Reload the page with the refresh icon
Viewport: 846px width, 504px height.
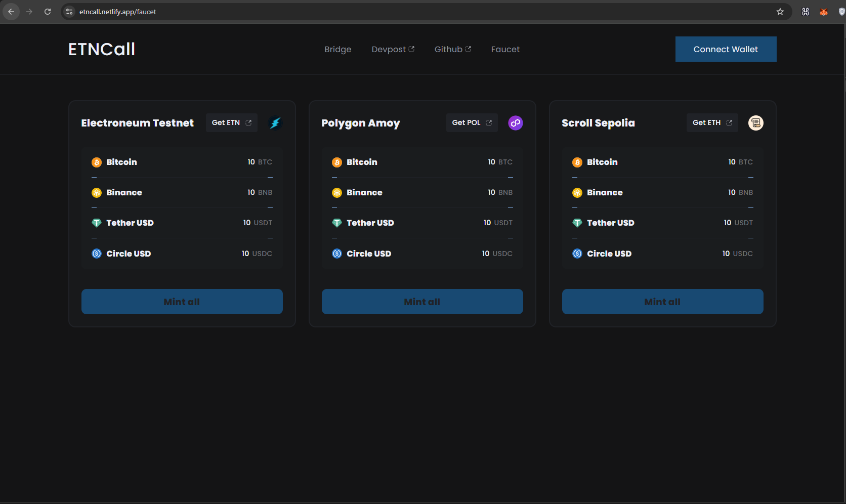coord(48,12)
